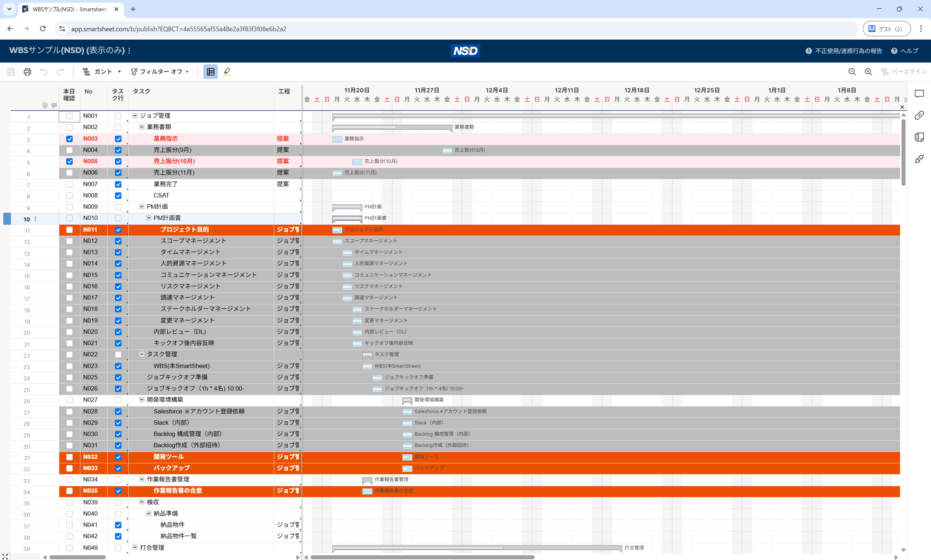Image resolution: width=931 pixels, height=560 pixels.
Task: Click the タスク column header
Action: tap(141, 91)
